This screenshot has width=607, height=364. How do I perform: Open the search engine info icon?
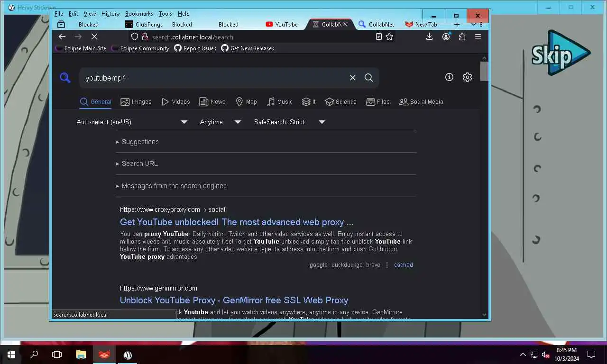coord(449,77)
